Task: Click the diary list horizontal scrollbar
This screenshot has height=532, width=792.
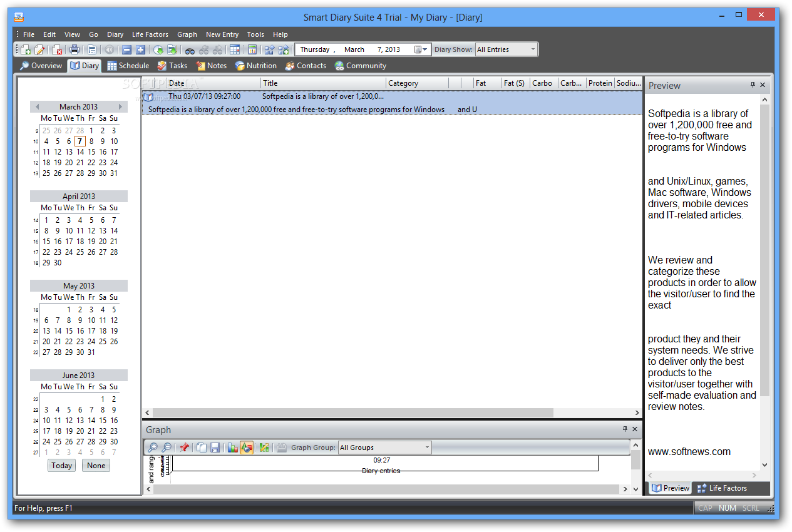Action: [352, 413]
